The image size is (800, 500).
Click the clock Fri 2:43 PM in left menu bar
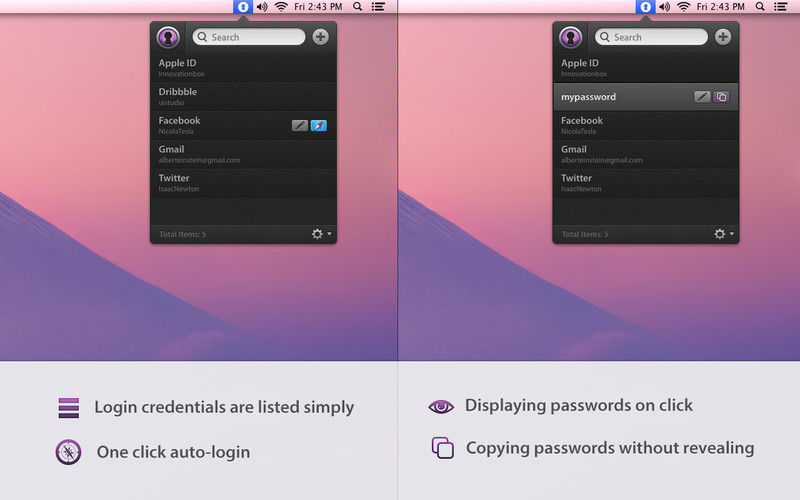[318, 7]
